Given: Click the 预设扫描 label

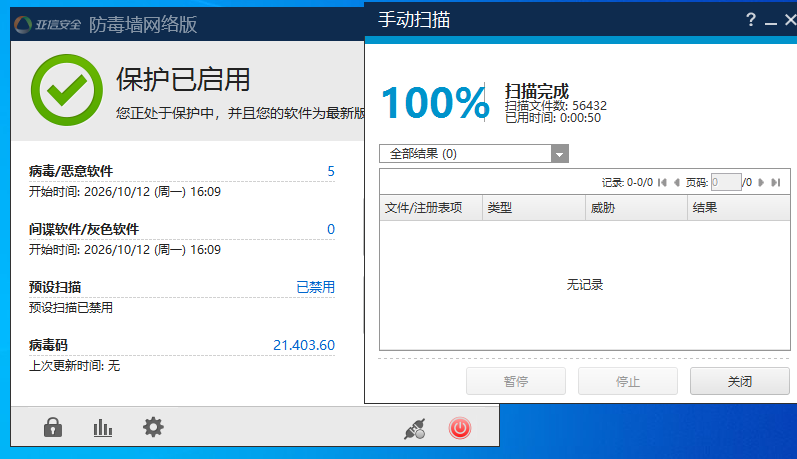Looking at the screenshot, I should click(55, 287).
